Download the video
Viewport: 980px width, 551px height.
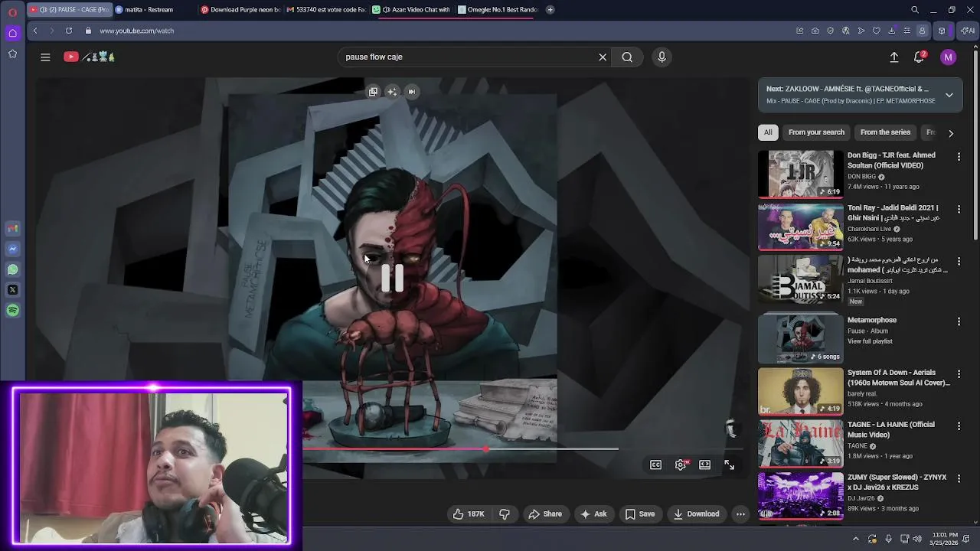[x=697, y=514]
